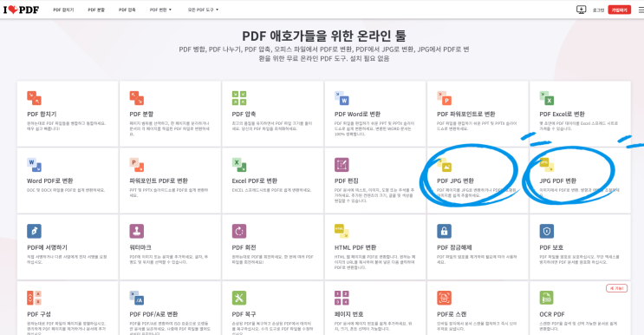Open the PDF 보호 shield icon
This screenshot has height=335, width=644.
[x=547, y=231]
